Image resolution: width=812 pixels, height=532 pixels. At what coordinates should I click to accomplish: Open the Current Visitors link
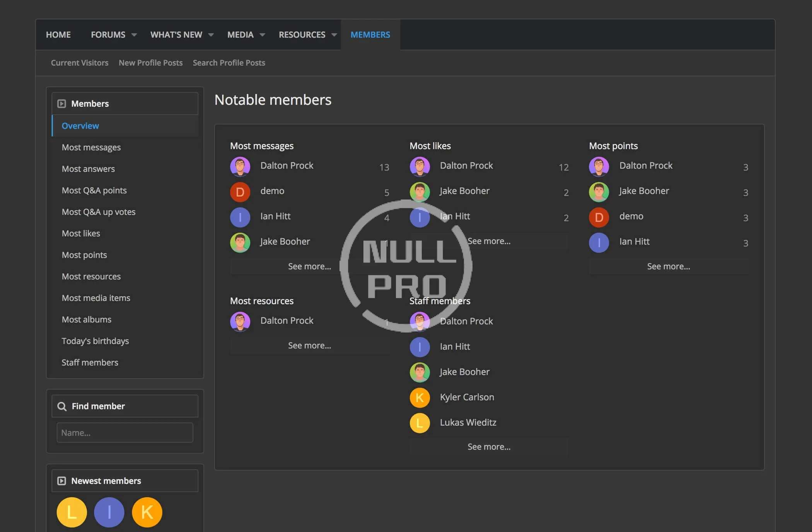80,63
